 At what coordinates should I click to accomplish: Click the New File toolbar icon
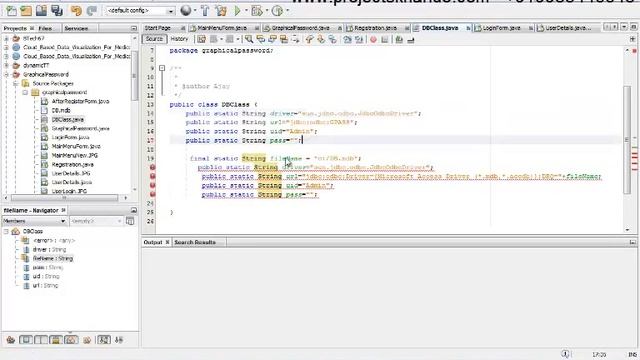coord(11,11)
